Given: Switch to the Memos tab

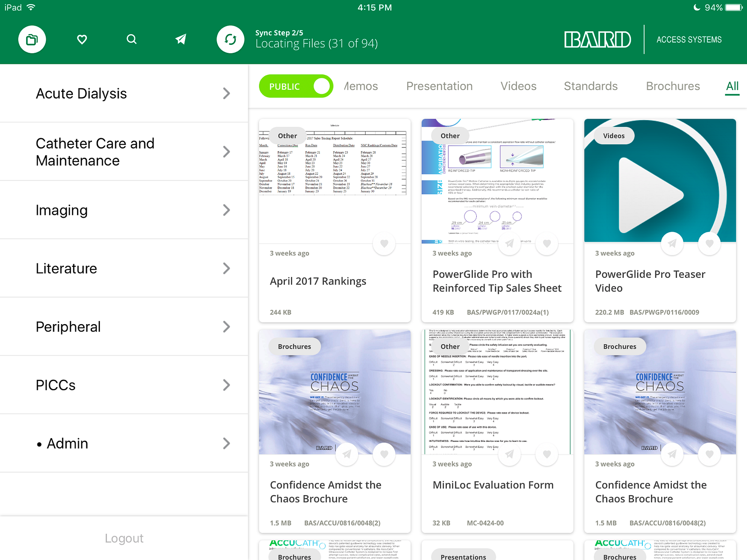Looking at the screenshot, I should [x=361, y=86].
